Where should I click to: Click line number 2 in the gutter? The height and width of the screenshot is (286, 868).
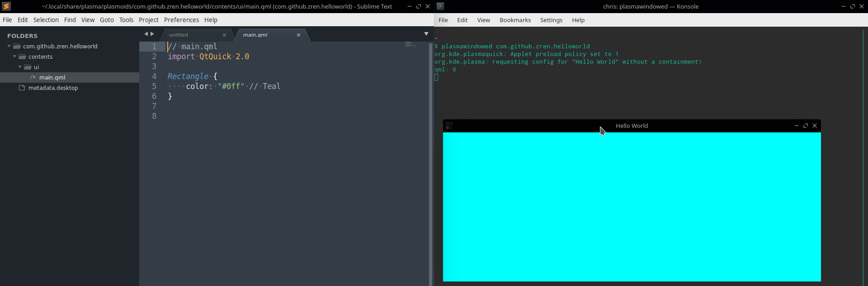click(x=154, y=56)
